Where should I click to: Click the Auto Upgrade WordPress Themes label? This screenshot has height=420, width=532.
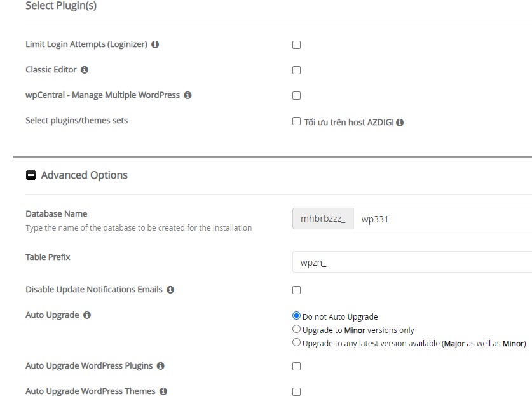coord(90,391)
